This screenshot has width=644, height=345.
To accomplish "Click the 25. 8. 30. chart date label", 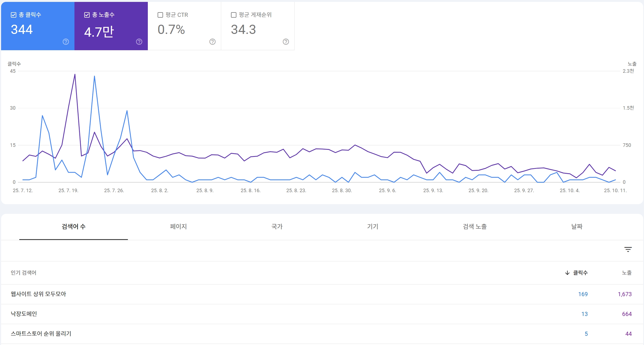I will [342, 191].
